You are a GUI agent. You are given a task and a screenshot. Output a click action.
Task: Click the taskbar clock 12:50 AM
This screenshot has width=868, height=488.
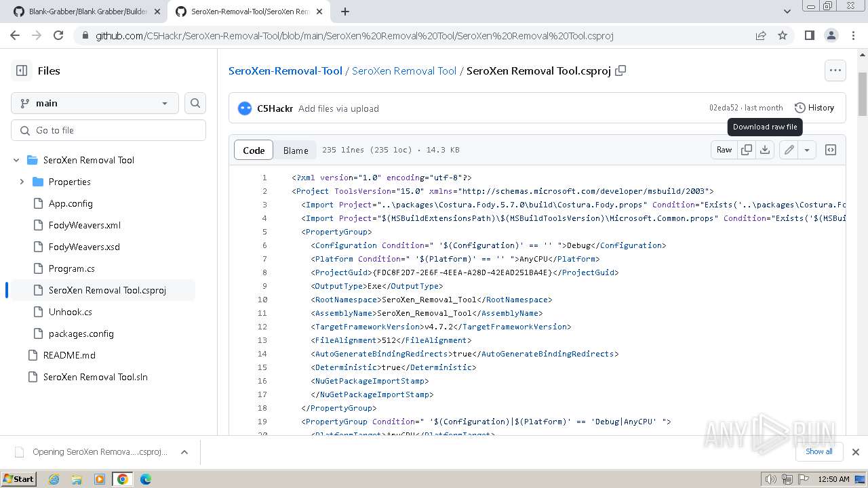pyautogui.click(x=833, y=479)
